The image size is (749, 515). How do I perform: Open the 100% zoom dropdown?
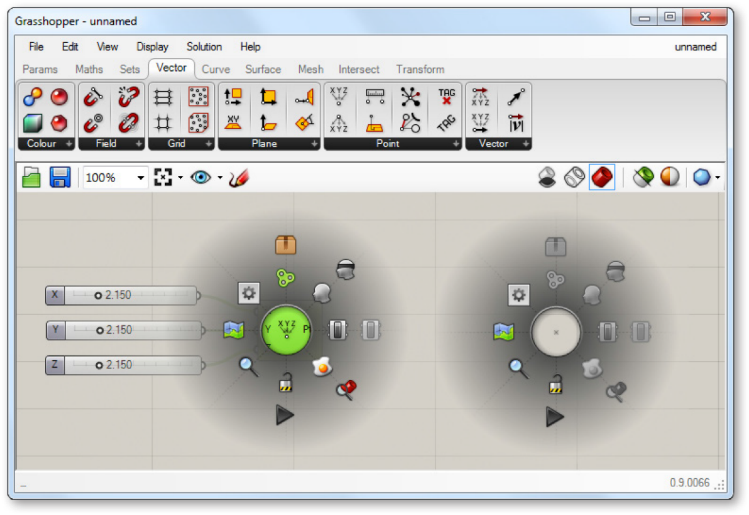[140, 178]
